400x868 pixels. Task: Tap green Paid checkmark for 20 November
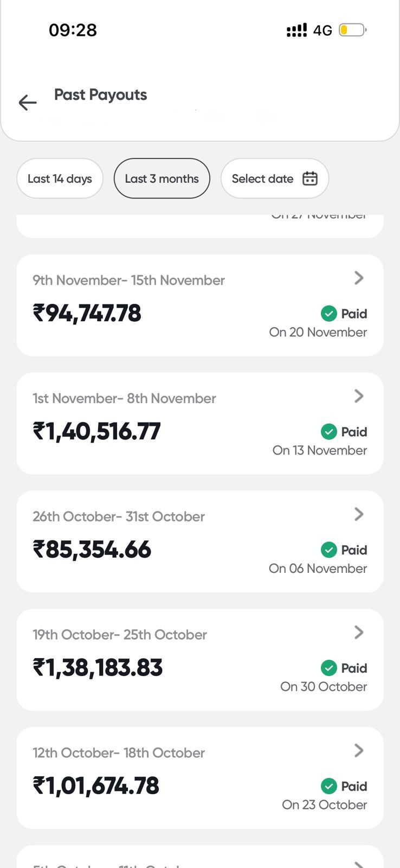coord(329,314)
